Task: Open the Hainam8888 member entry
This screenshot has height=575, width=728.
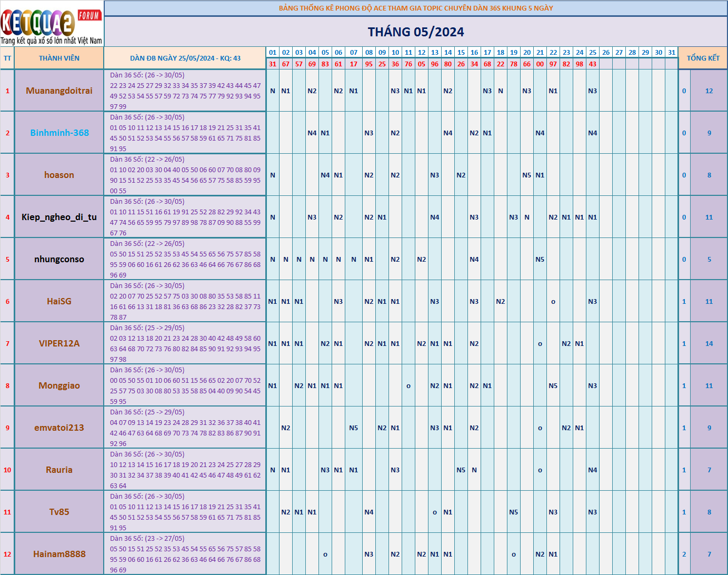Action: pyautogui.click(x=59, y=554)
